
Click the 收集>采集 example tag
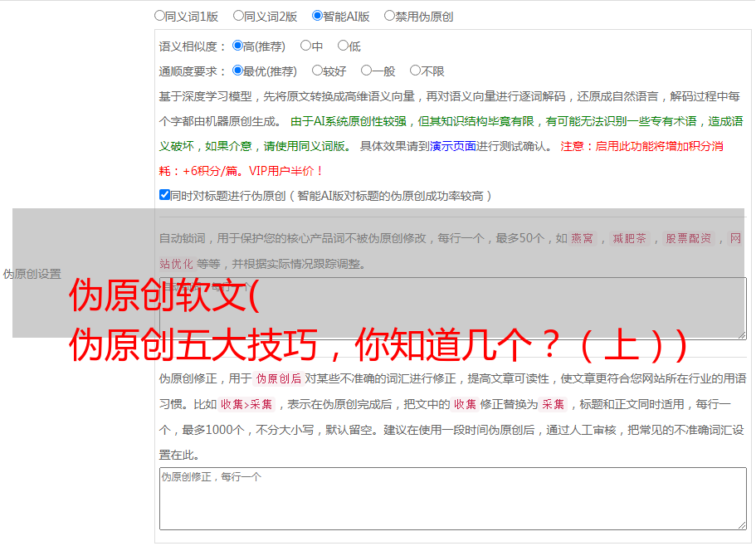(x=246, y=404)
